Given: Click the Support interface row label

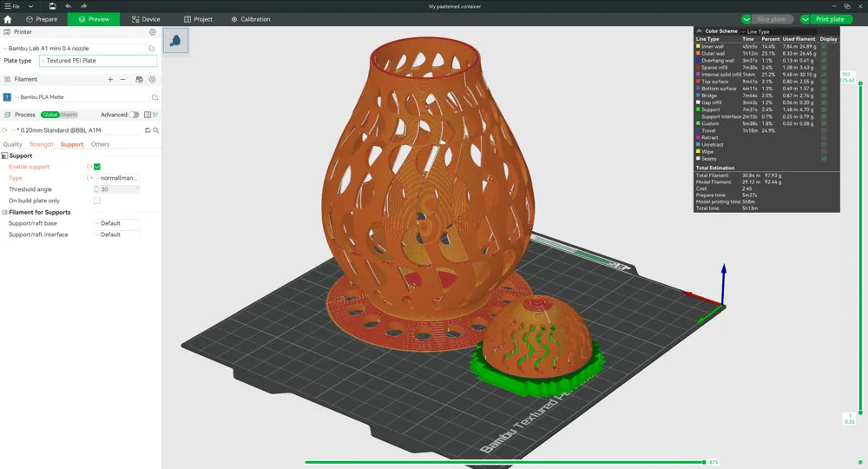Looking at the screenshot, I should pyautogui.click(x=720, y=117).
